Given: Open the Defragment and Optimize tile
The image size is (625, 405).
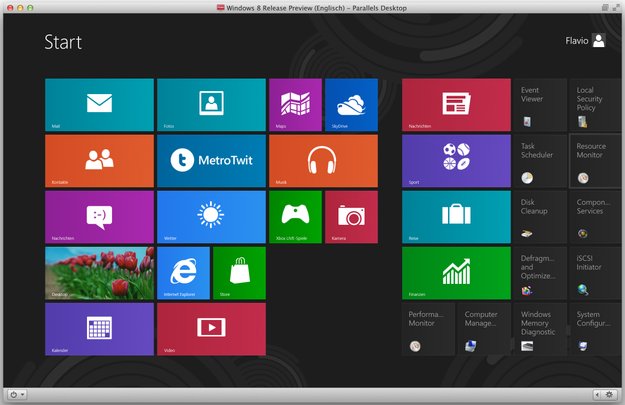Looking at the screenshot, I should pyautogui.click(x=540, y=273).
